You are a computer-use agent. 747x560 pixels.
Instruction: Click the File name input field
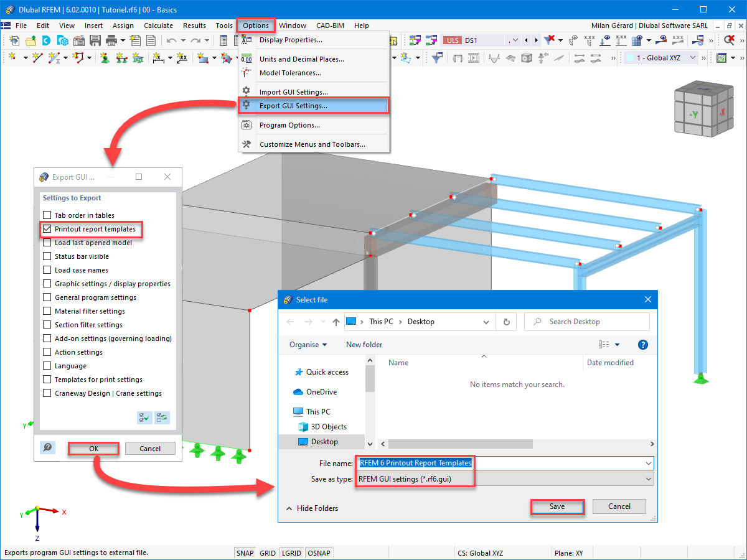tap(505, 463)
